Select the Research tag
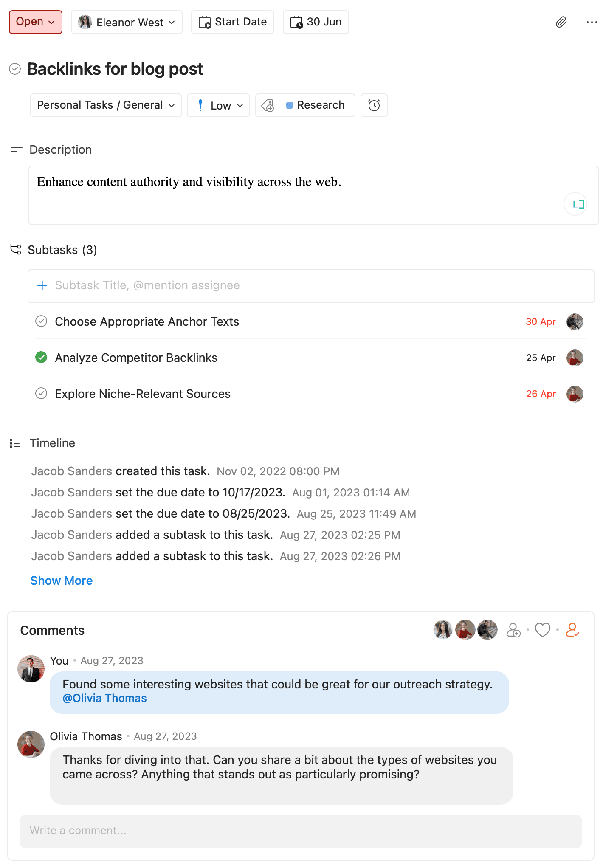Image resolution: width=603 pixels, height=868 pixels. (316, 105)
